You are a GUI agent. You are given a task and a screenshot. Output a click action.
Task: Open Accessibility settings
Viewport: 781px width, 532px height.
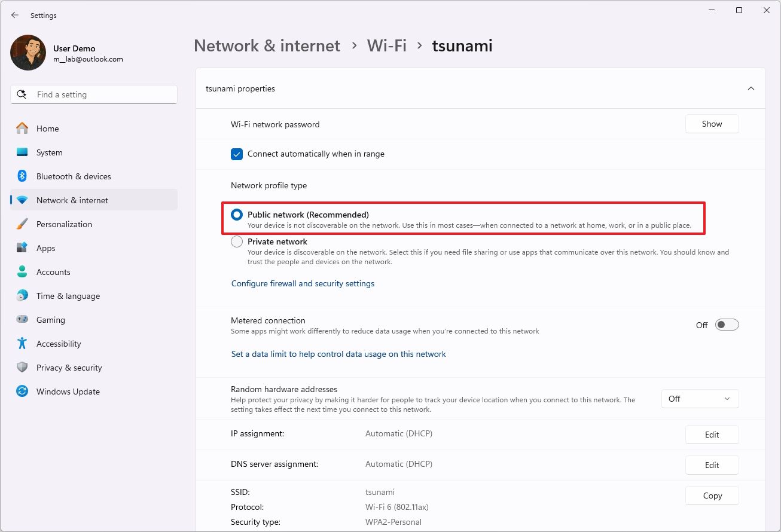(x=59, y=344)
